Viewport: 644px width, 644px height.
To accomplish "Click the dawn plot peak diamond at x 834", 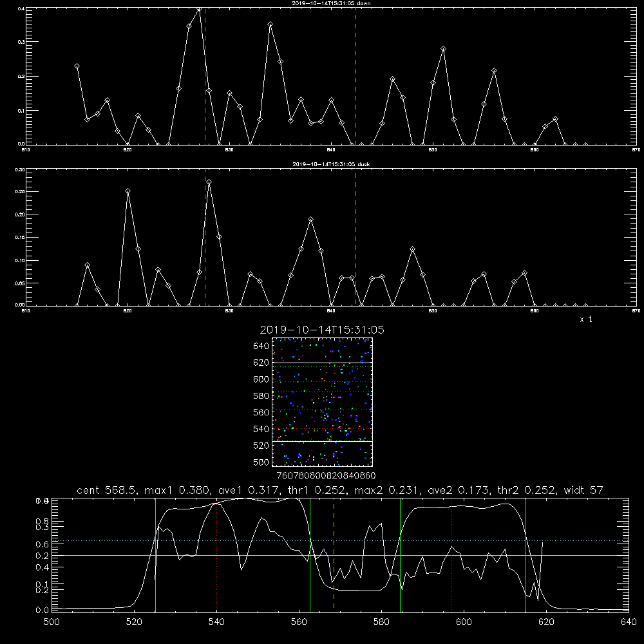I will click(x=270, y=24).
